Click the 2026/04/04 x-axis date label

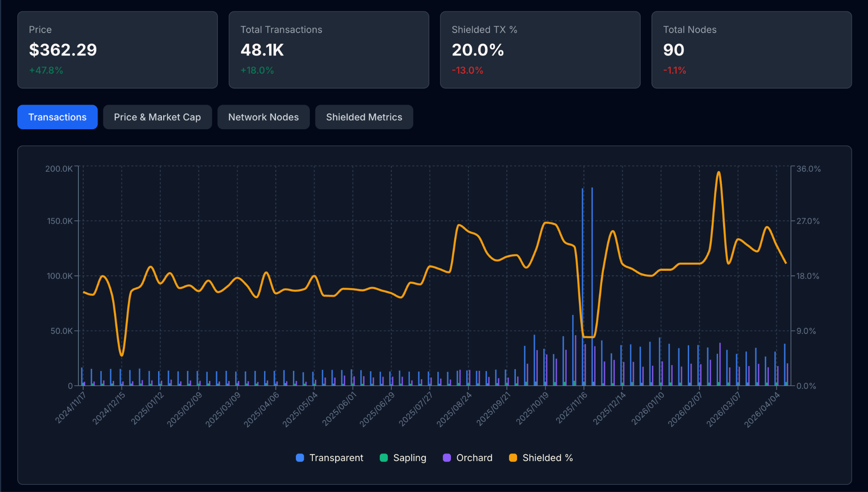click(x=762, y=409)
